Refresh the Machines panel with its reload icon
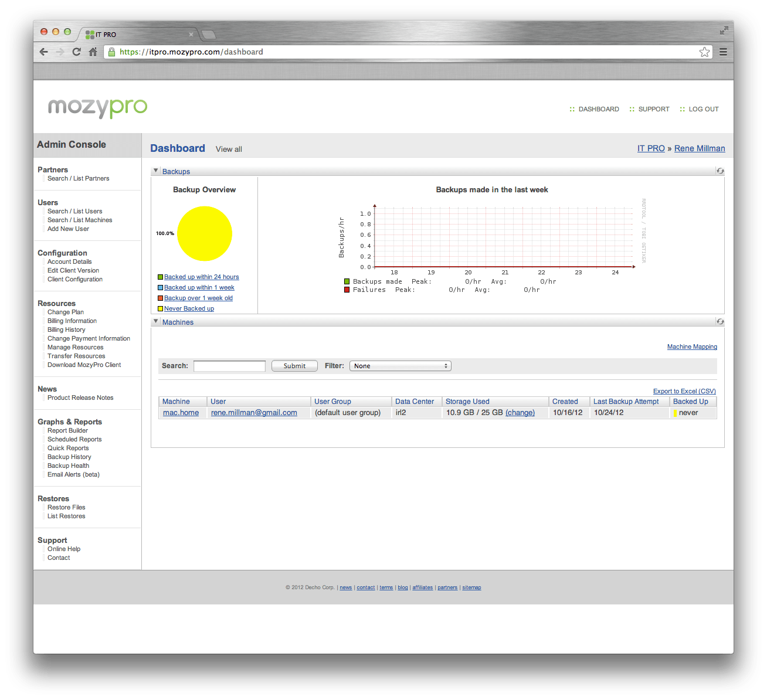Screen dimensions: 767x700 click(720, 322)
